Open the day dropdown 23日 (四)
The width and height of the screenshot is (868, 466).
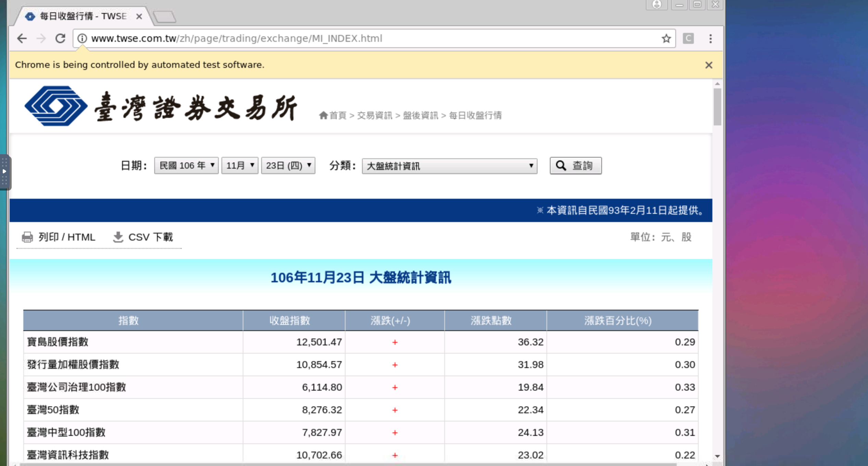(288, 166)
